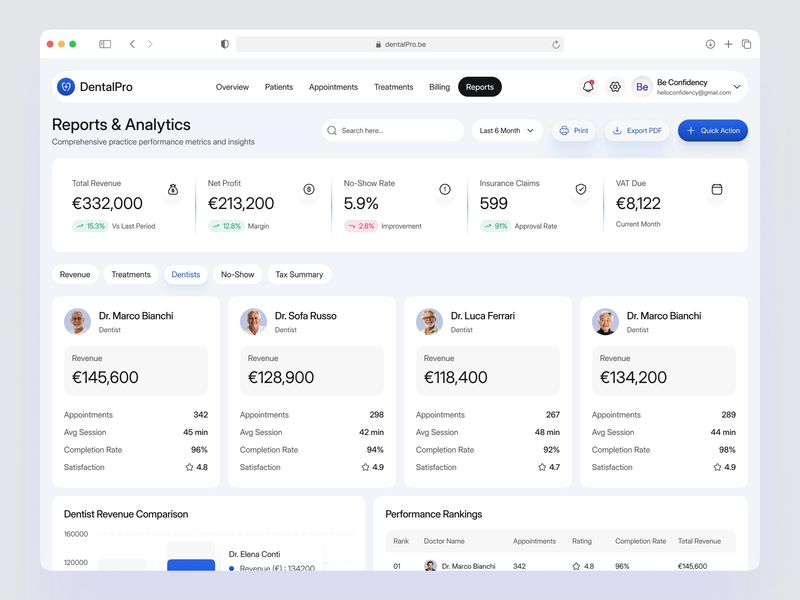Click the notification bell icon
Screen dimensions: 800x600
(590, 86)
